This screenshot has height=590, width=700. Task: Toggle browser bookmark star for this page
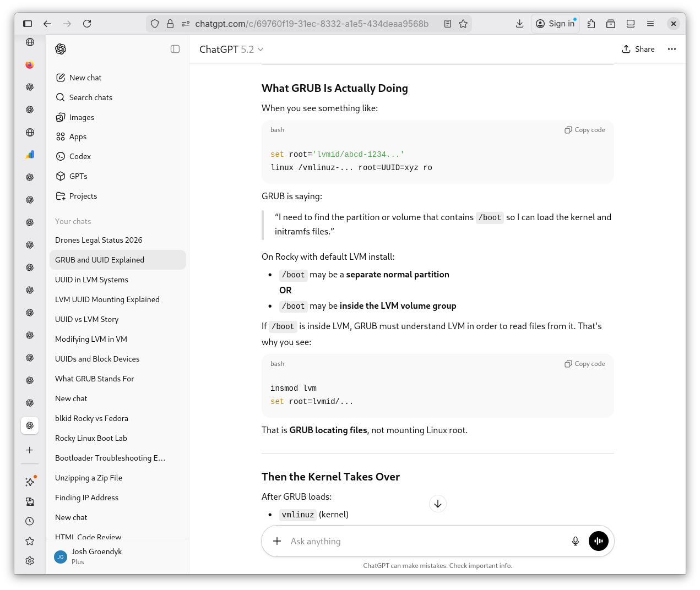pos(463,24)
